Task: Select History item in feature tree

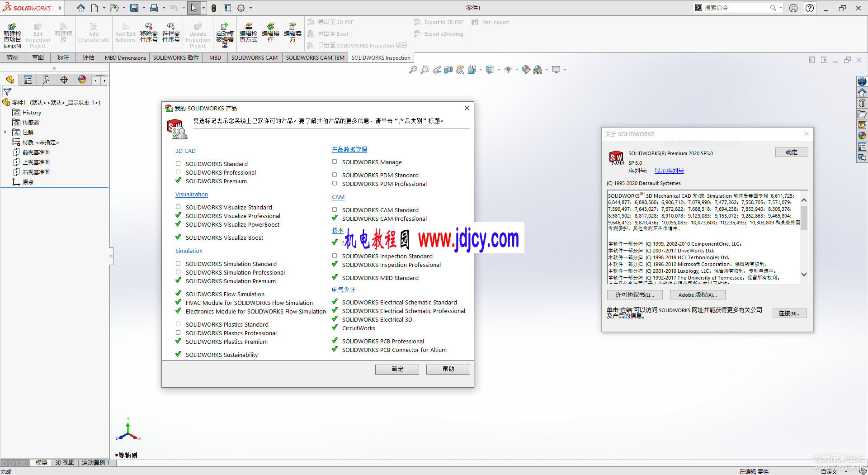Action: coord(32,113)
